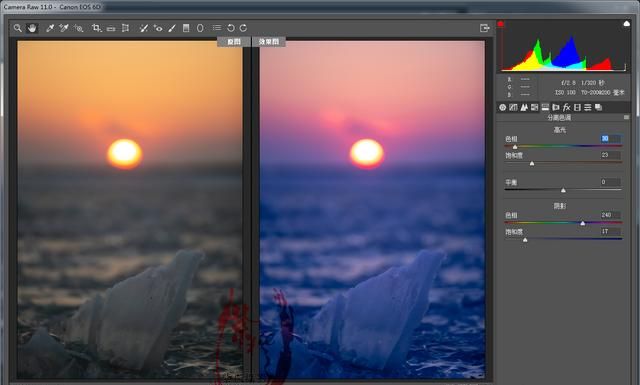Toggle the highlight clipping warning in histogram
The height and width of the screenshot is (385, 640).
click(x=627, y=24)
